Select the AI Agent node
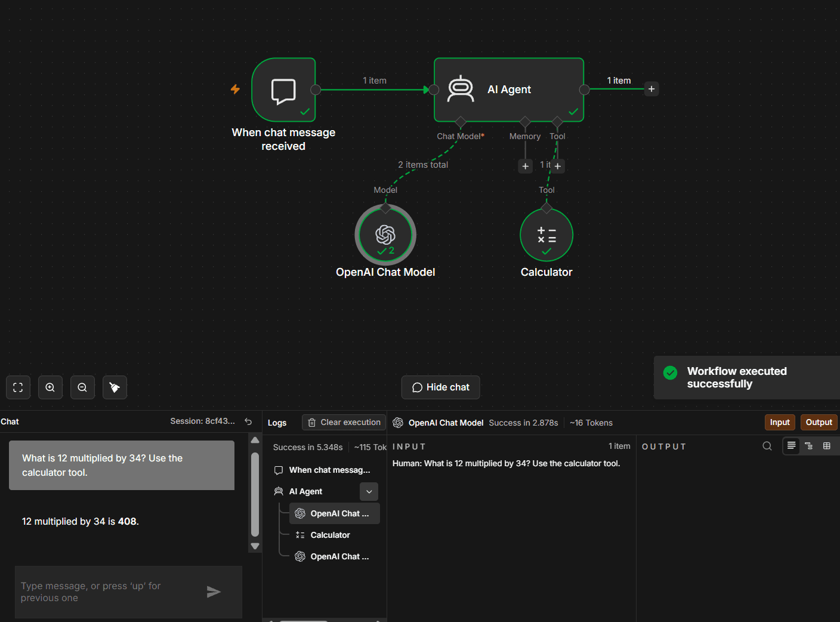This screenshot has height=622, width=840. pyautogui.click(x=509, y=90)
